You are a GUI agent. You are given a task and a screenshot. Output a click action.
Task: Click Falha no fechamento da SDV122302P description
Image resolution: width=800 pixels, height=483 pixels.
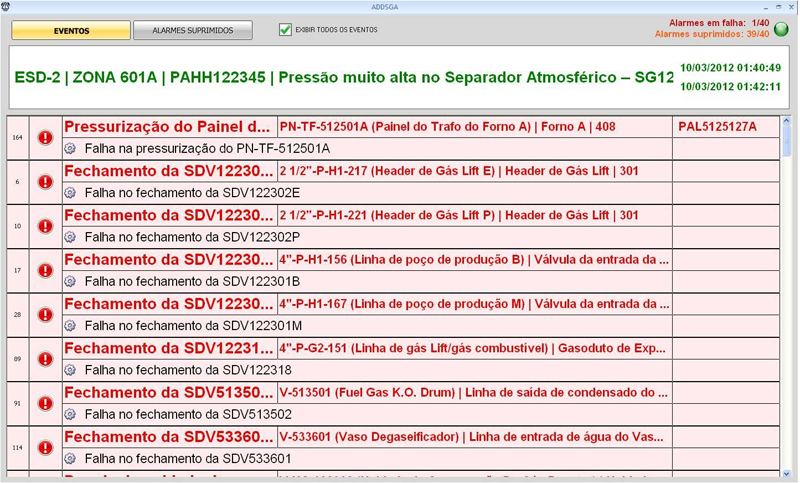pyautogui.click(x=192, y=238)
